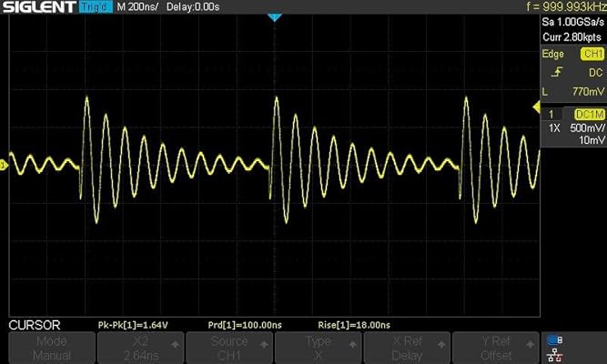Click the USB connection status icon
The width and height of the screenshot is (607, 364).
[x=555, y=340]
